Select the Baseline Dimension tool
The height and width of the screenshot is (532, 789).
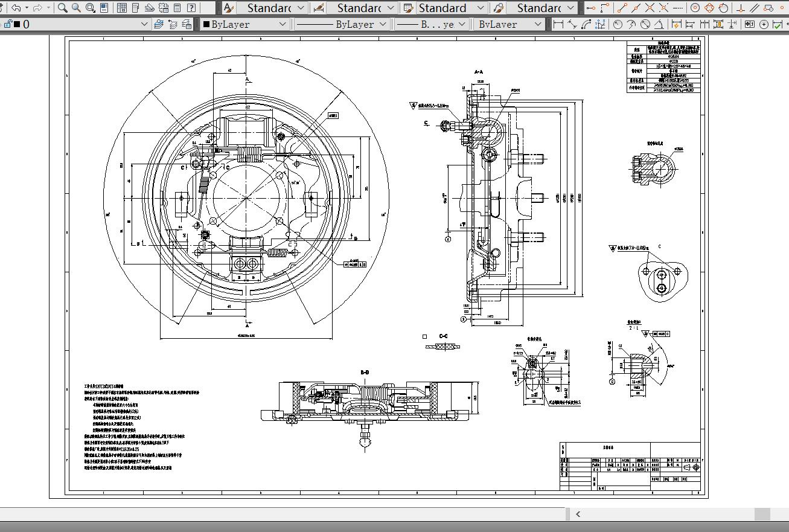coord(691,24)
